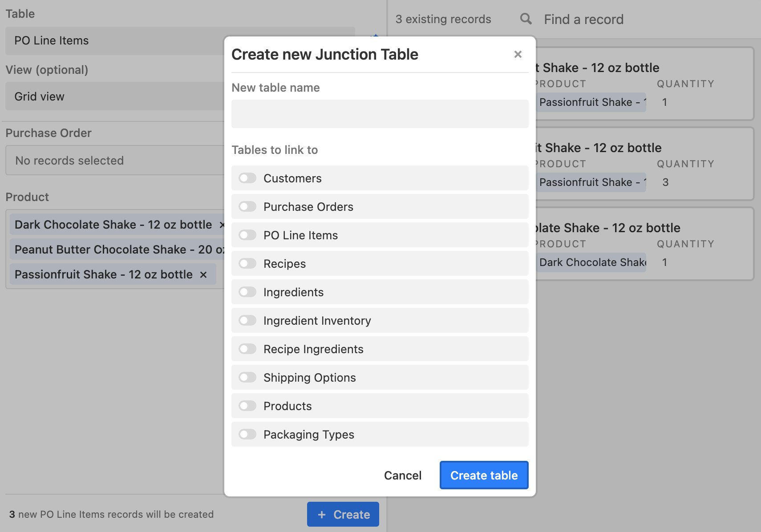Turn on the PO Line Items toggle

pyautogui.click(x=247, y=235)
